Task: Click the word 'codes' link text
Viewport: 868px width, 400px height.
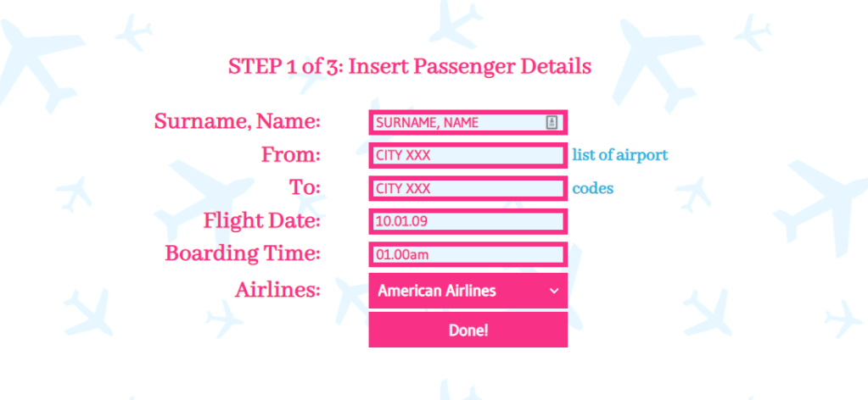Action: (x=592, y=188)
